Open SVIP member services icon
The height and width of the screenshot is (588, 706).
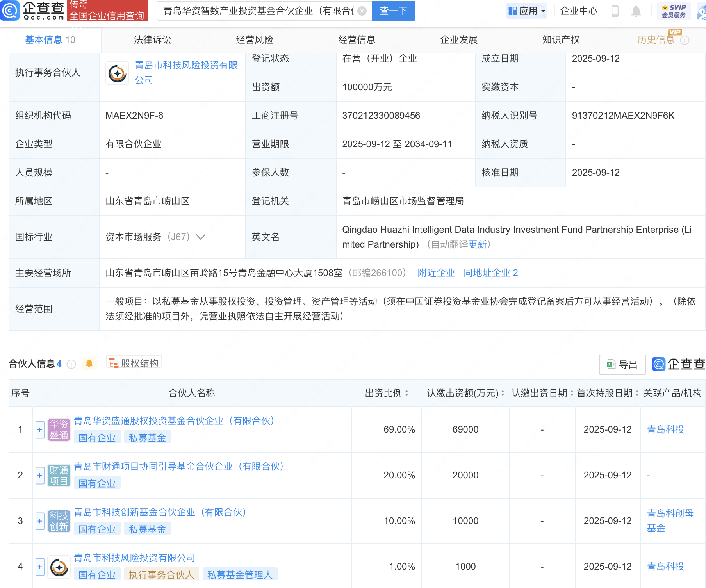point(674,11)
